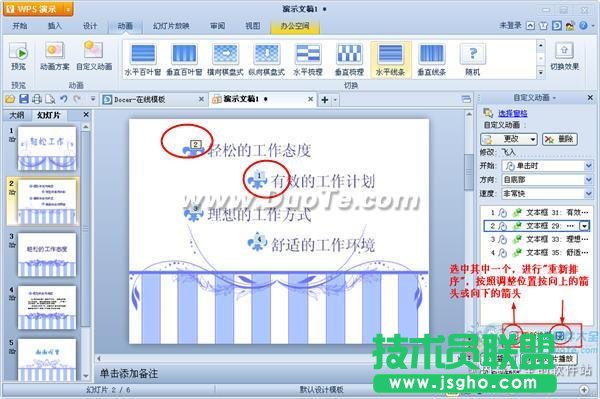Image resolution: width=600 pixels, height=399 pixels.
Task: Open the WPS 演示 application menu arrow
Action: 68,9
